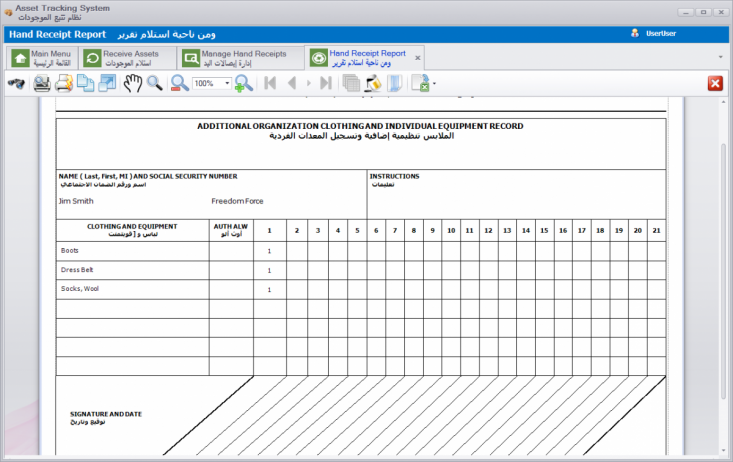Switch to the Main Menu tab
The height and width of the screenshot is (462, 733).
coord(42,57)
